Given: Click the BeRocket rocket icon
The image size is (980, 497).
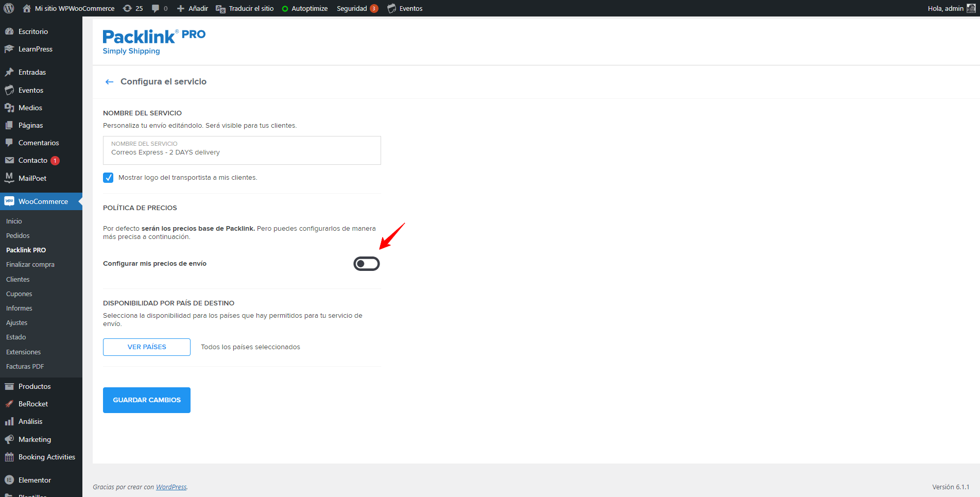Looking at the screenshot, I should point(9,404).
